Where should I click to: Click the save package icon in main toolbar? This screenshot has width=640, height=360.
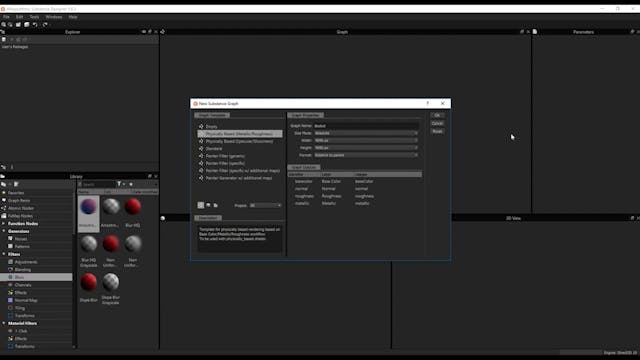click(18, 25)
